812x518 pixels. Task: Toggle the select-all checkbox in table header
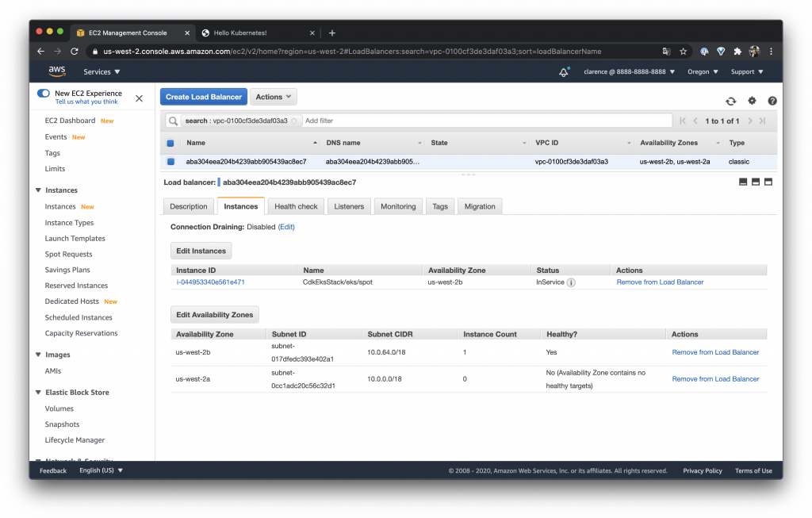pyautogui.click(x=170, y=143)
